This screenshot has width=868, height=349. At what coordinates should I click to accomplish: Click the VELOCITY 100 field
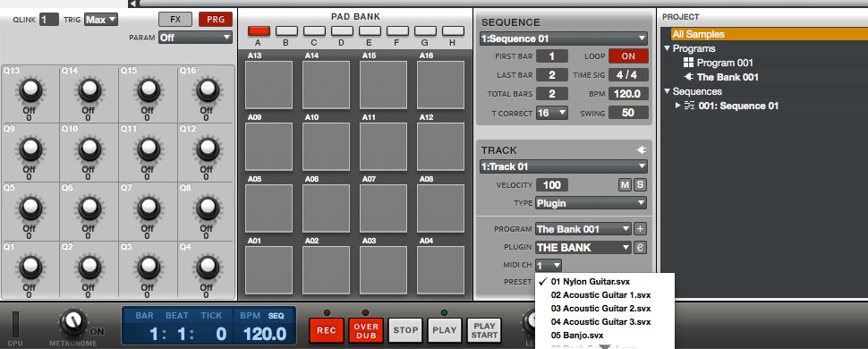pos(552,185)
